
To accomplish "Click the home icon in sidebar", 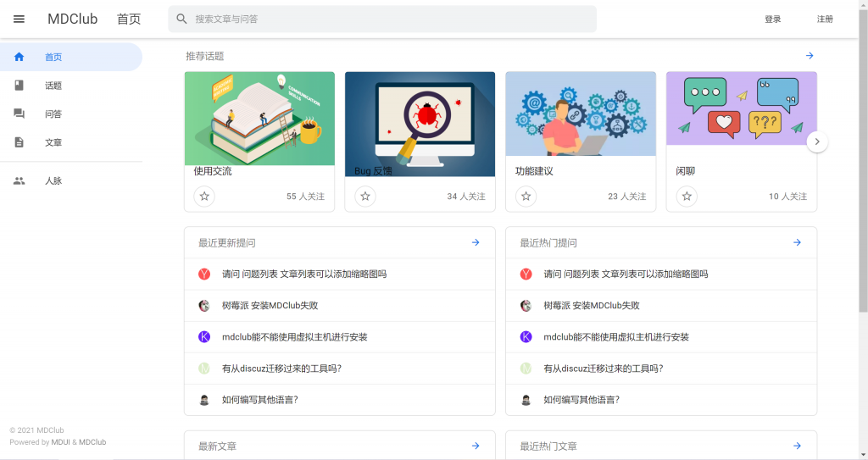I will pos(19,57).
